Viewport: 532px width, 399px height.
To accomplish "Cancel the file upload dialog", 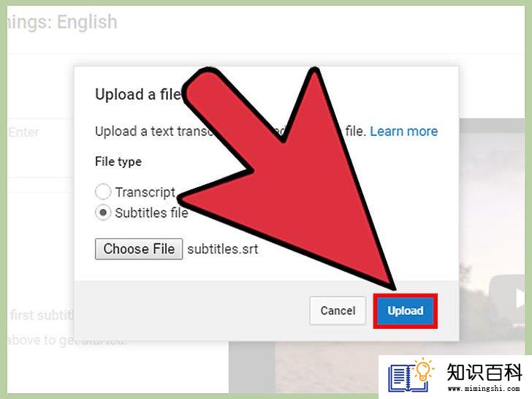I will tap(338, 311).
